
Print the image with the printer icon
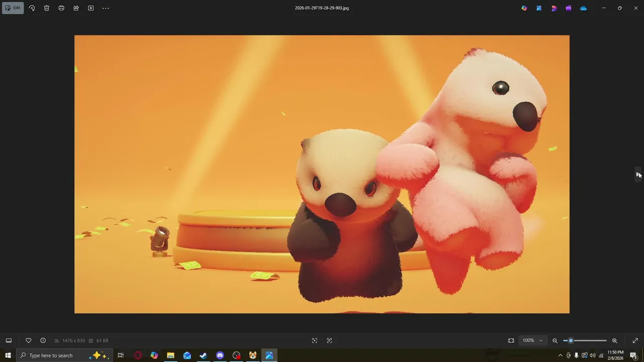click(61, 8)
